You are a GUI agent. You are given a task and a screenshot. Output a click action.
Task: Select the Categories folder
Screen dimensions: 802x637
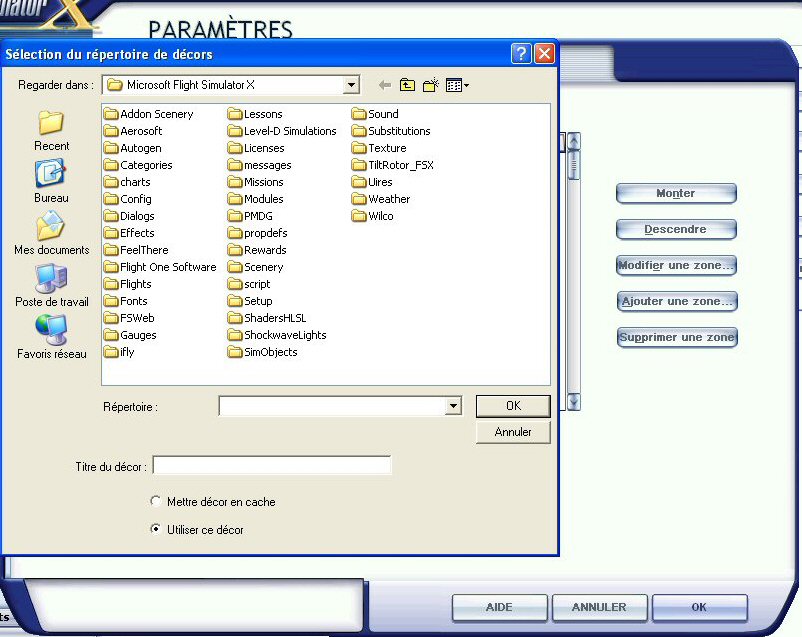(138, 165)
